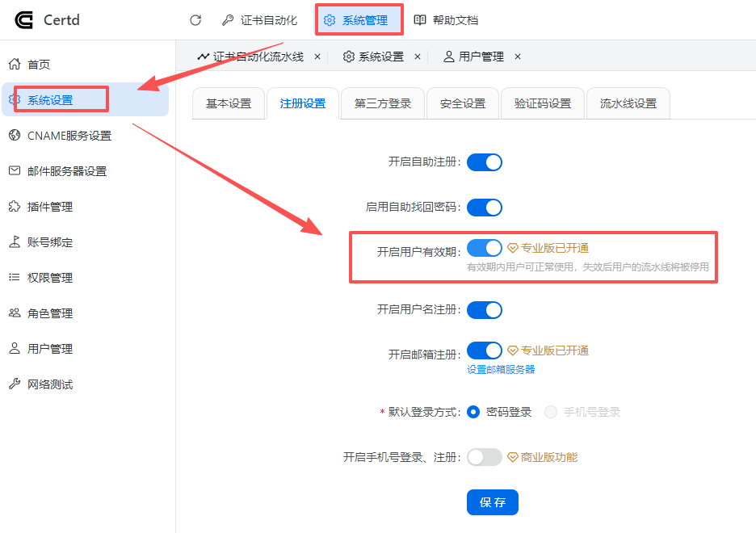The image size is (756, 533).
Task: Open 设置邮箱服务器 link
Action: click(500, 368)
